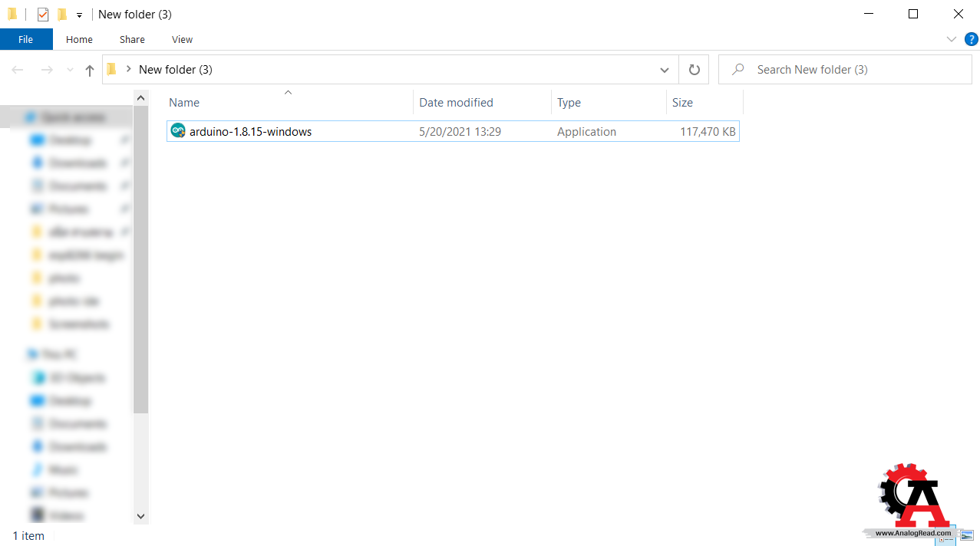The image size is (980, 546).
Task: Expand the ribbon with the chevron
Action: tap(952, 39)
